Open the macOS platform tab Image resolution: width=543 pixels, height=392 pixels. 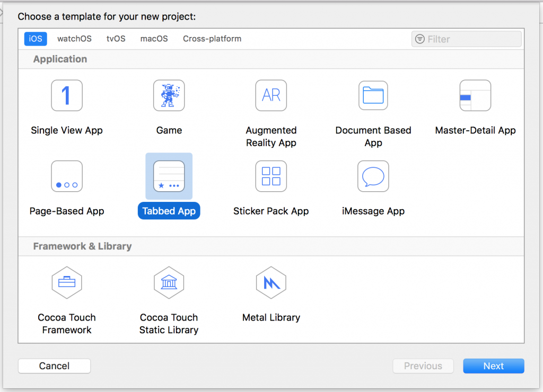pos(154,39)
